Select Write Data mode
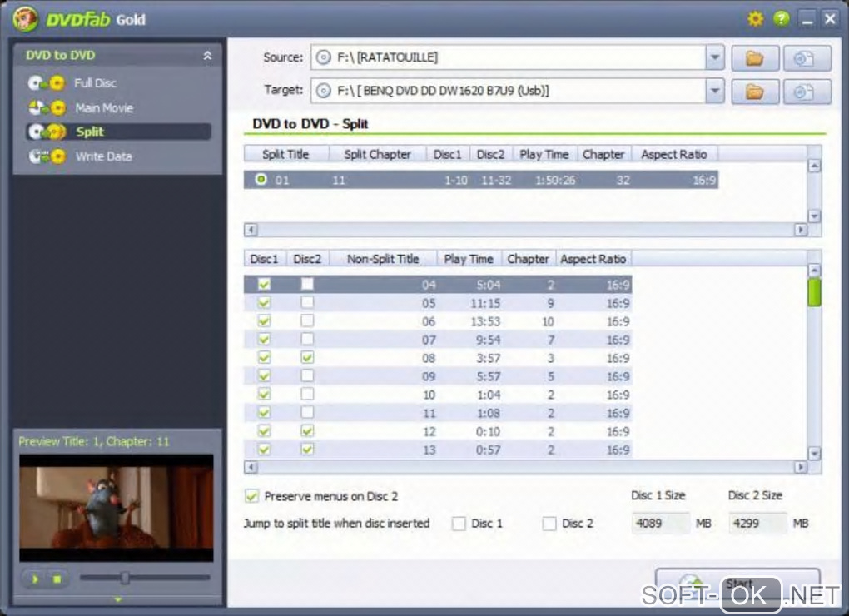 pyautogui.click(x=103, y=156)
